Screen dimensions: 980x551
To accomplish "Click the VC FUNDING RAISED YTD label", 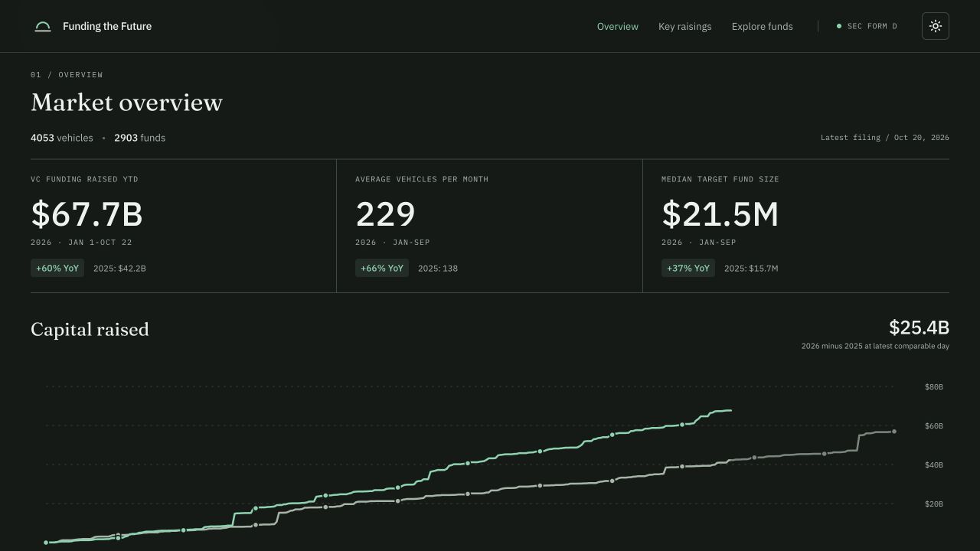I will tap(84, 179).
